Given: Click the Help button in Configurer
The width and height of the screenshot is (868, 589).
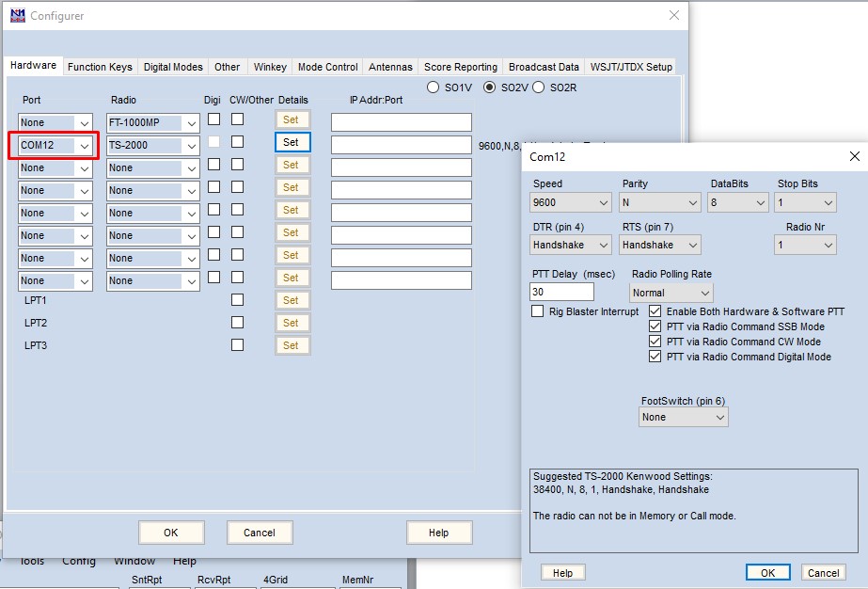Looking at the screenshot, I should click(438, 533).
